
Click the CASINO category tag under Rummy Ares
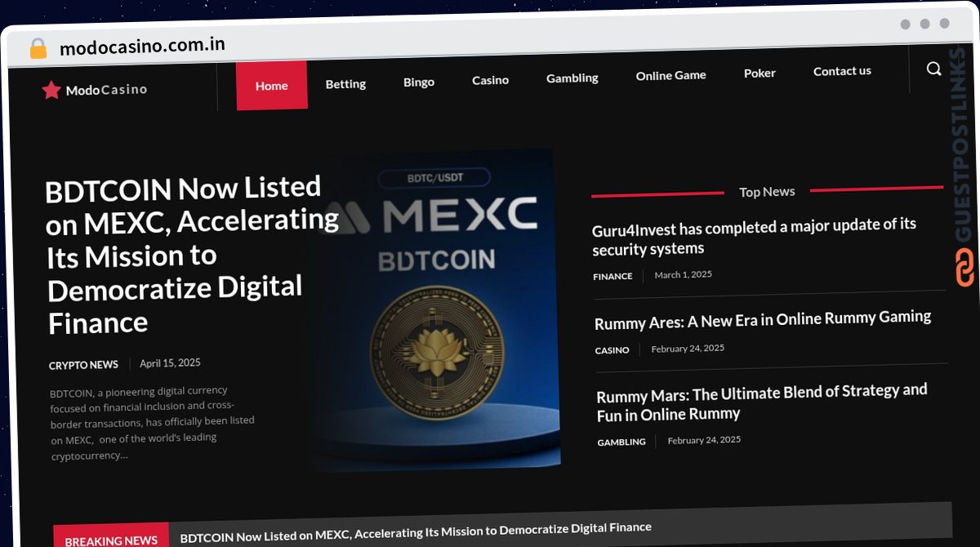612,350
